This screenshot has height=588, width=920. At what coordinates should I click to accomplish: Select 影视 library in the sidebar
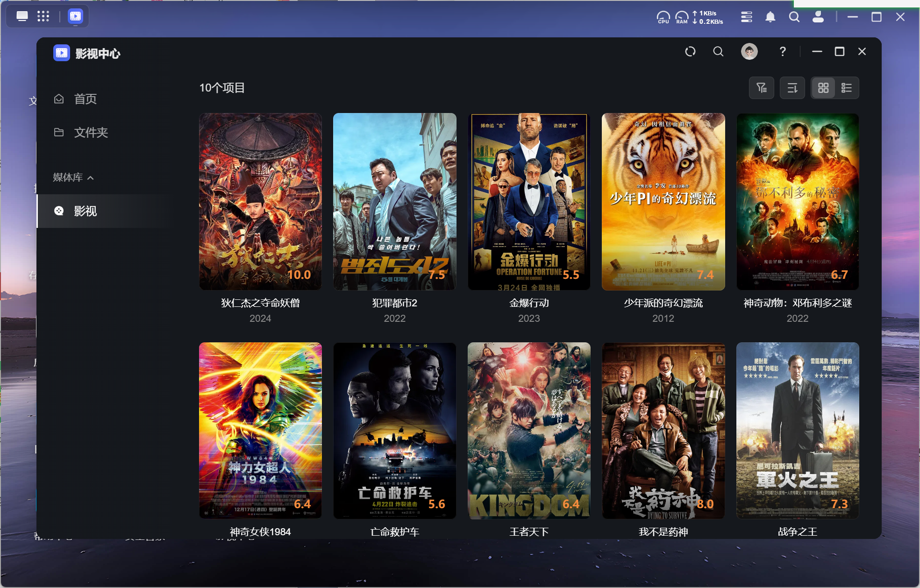[x=85, y=211]
